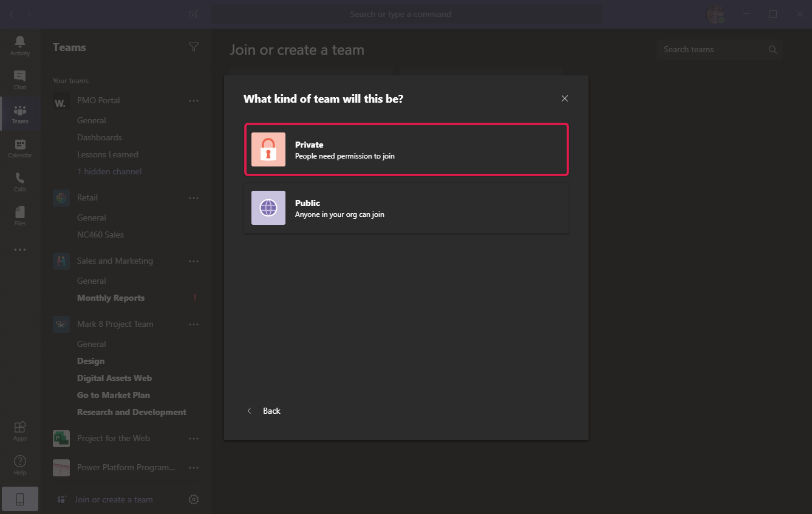This screenshot has width=812, height=514.
Task: Open General channel under Sales and Marketing
Action: [92, 281]
